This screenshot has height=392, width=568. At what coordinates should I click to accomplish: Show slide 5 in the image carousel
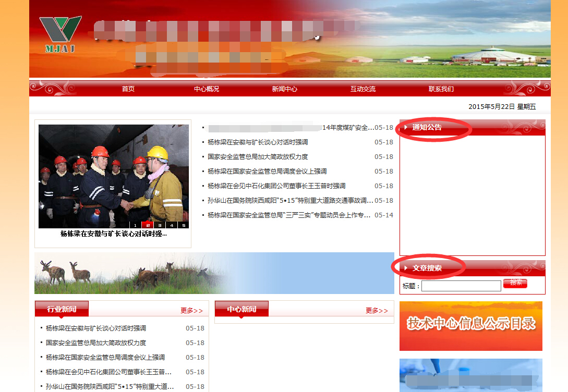[x=183, y=225]
